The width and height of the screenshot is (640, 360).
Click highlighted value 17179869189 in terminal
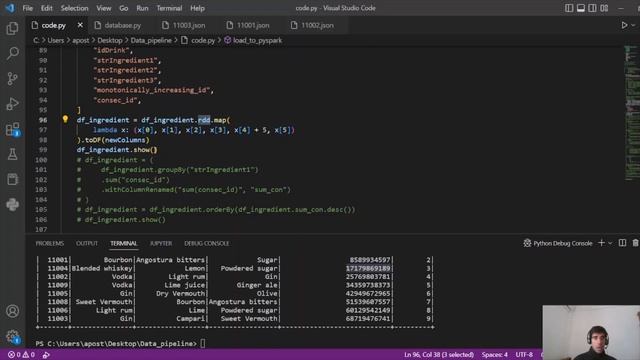click(x=368, y=268)
